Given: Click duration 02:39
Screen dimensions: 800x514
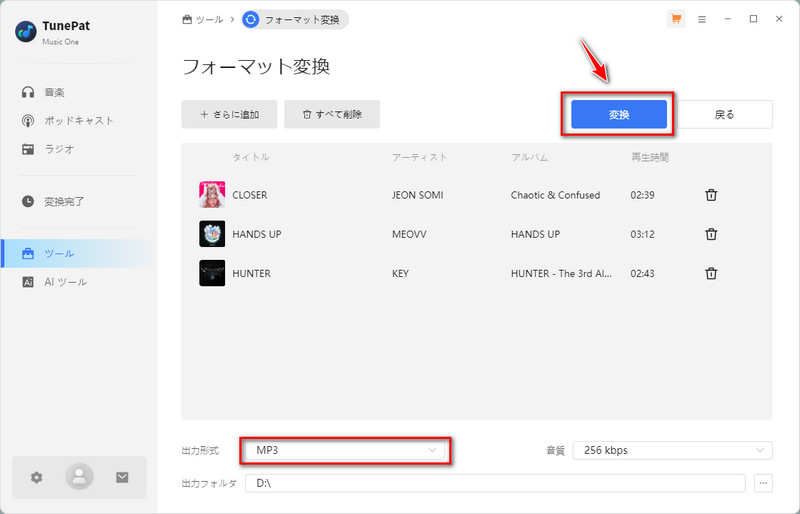Looking at the screenshot, I should pyautogui.click(x=642, y=195).
